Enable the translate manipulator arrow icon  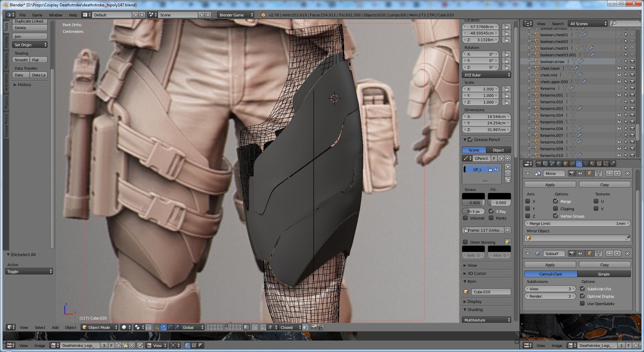163,327
